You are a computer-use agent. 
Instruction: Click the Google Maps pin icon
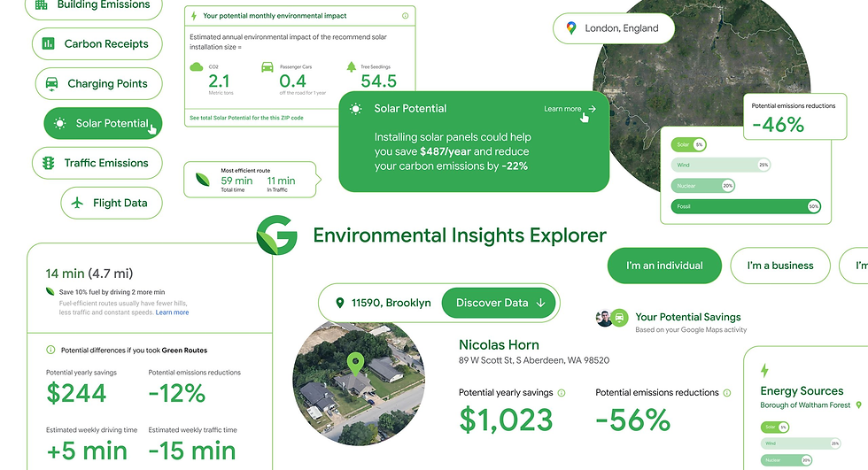(x=571, y=28)
